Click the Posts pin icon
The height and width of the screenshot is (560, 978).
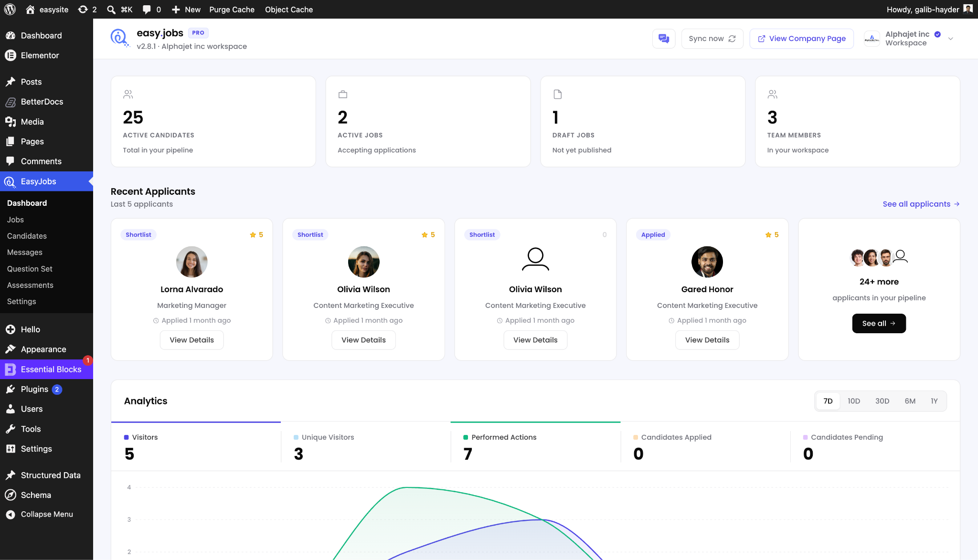coord(11,82)
